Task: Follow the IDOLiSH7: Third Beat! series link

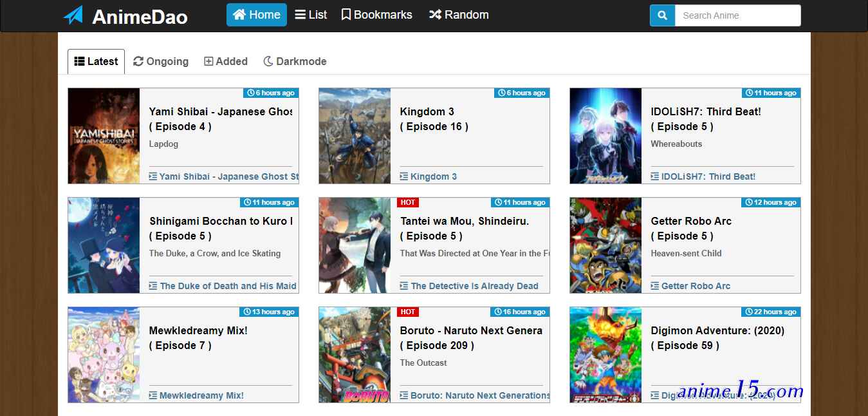Action: (703, 176)
